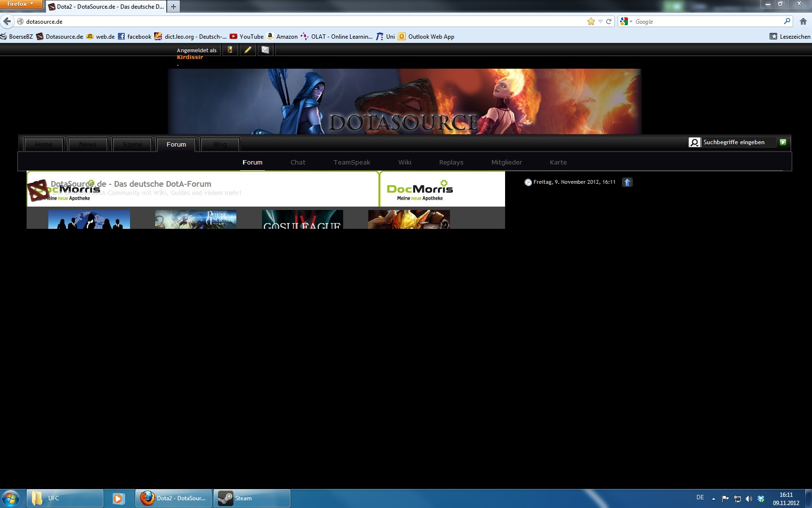This screenshot has height=508, width=812.
Task: Click the Kirdissir username link
Action: pyautogui.click(x=190, y=57)
